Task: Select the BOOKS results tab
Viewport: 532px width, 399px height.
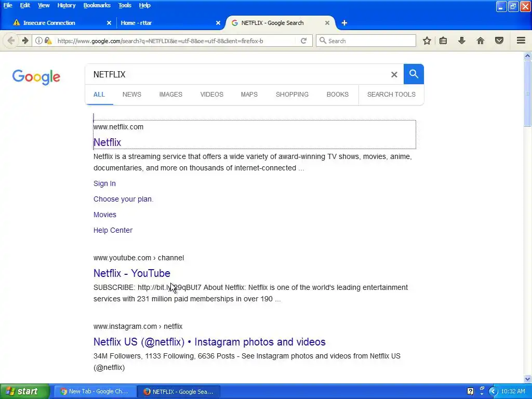Action: (x=337, y=95)
